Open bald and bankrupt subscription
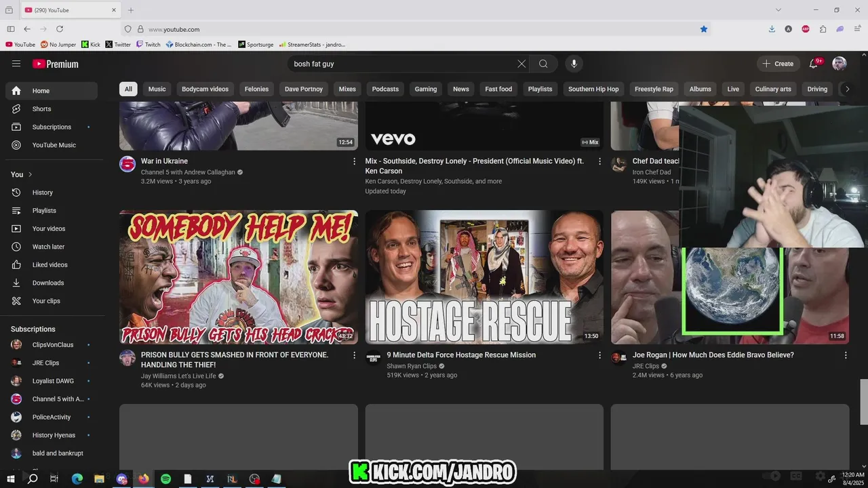This screenshot has width=868, height=488. pos(52,453)
